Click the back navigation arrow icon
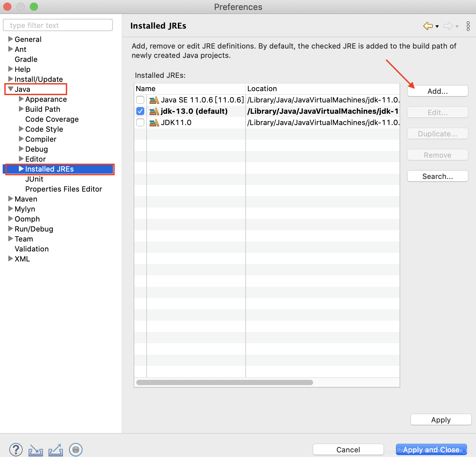Viewport: 476px width, 457px height. pos(428,26)
